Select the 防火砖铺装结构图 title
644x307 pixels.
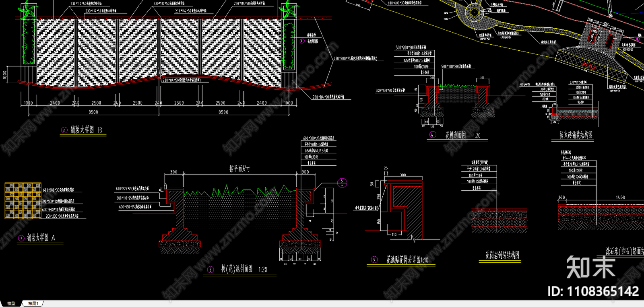click(576, 135)
